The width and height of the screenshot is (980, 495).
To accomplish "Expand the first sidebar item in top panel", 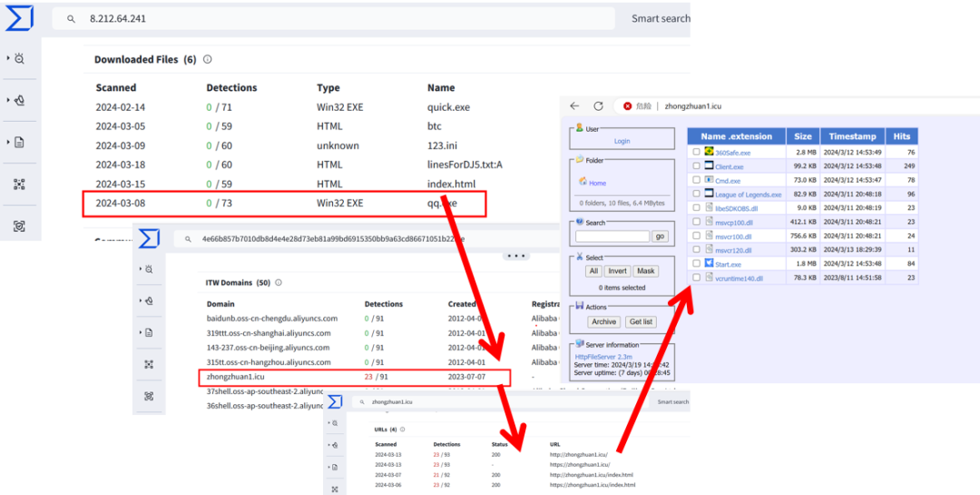I will (17, 58).
